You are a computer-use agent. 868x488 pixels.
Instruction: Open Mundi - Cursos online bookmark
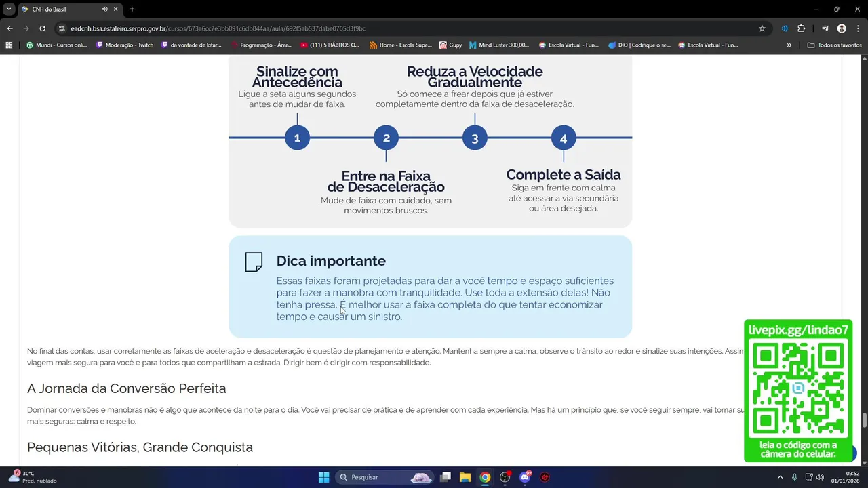point(57,45)
